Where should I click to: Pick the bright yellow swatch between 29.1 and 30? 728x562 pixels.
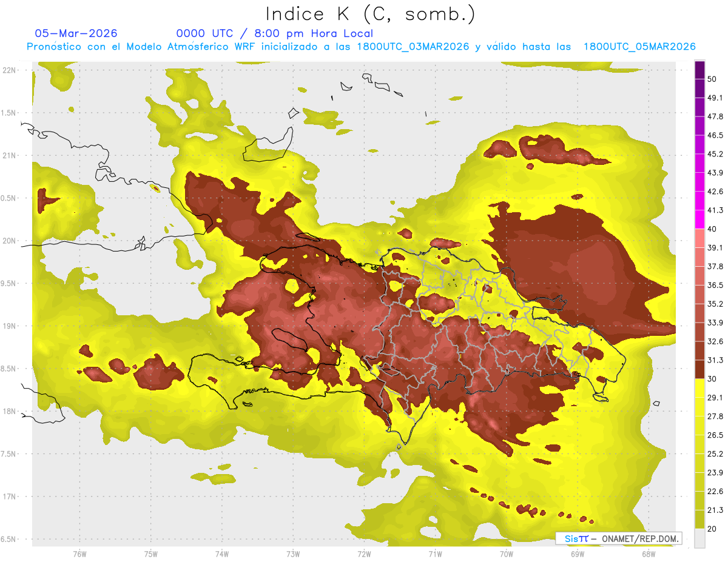tap(699, 388)
